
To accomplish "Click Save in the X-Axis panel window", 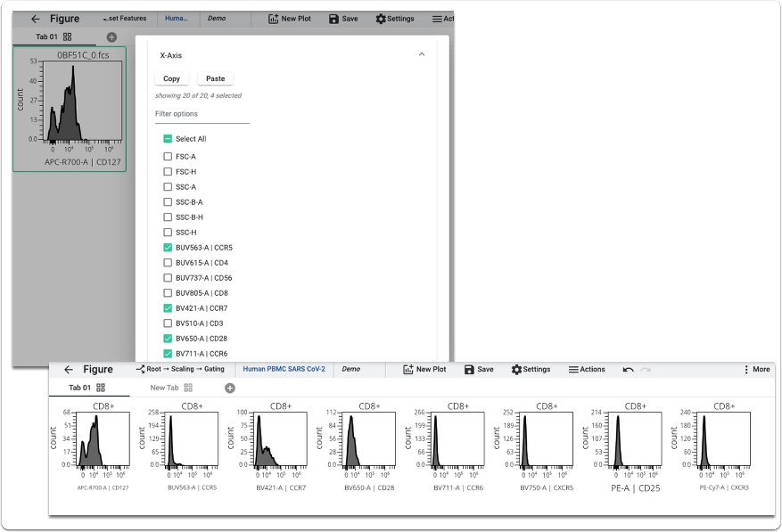I will [343, 19].
